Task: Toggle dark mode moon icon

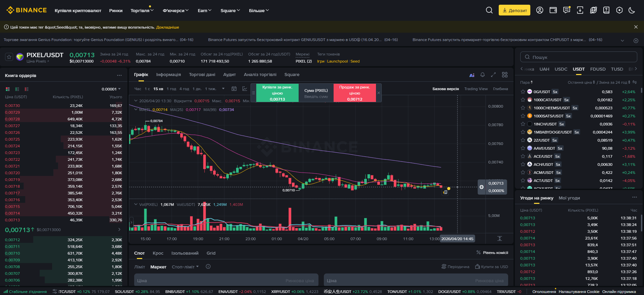Action: click(632, 10)
